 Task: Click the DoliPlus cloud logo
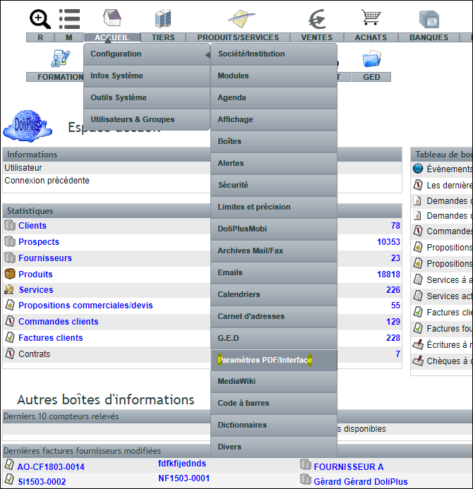pos(28,126)
